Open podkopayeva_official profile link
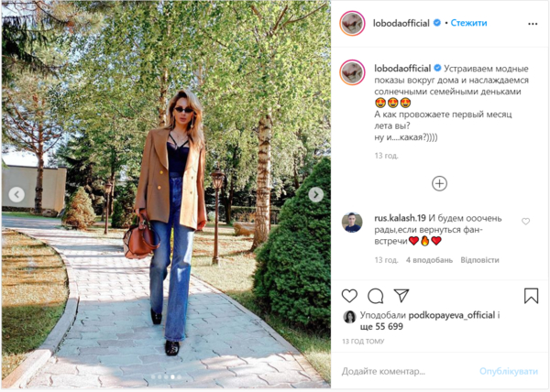 tap(451, 315)
